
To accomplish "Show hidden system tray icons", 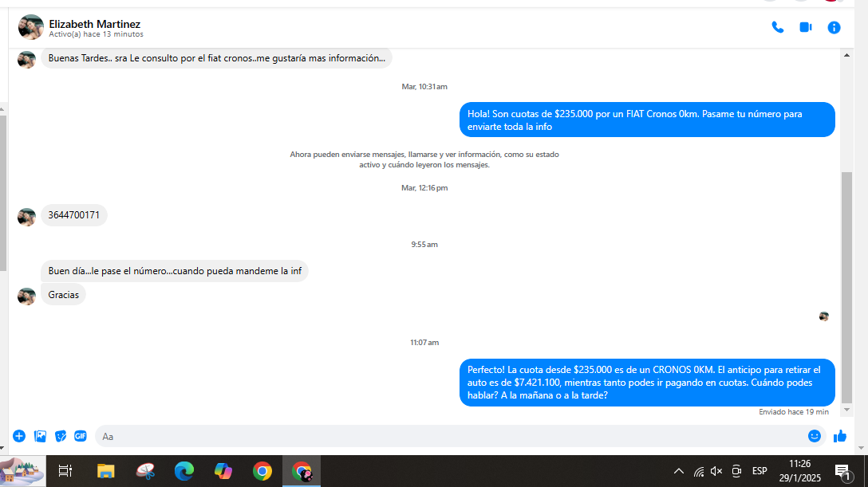I will click(679, 471).
